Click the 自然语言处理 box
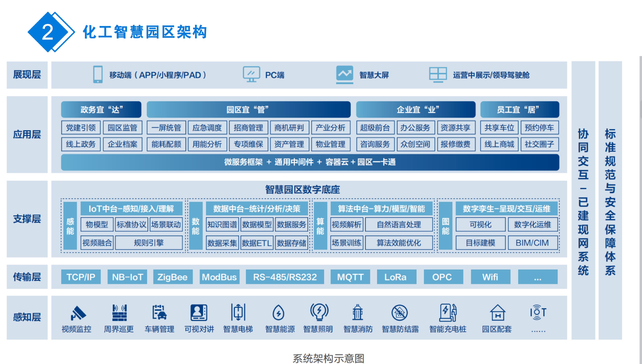642x364 pixels. 399,224
